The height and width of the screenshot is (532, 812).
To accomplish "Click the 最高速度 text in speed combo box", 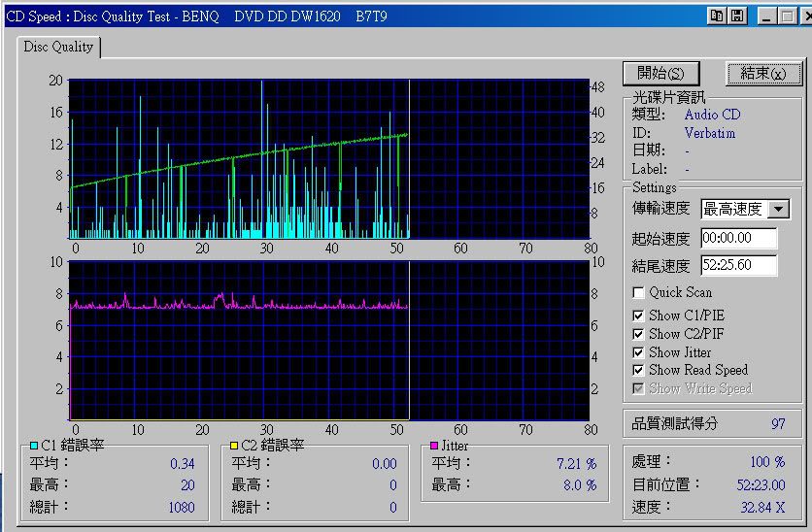I will coord(732,209).
